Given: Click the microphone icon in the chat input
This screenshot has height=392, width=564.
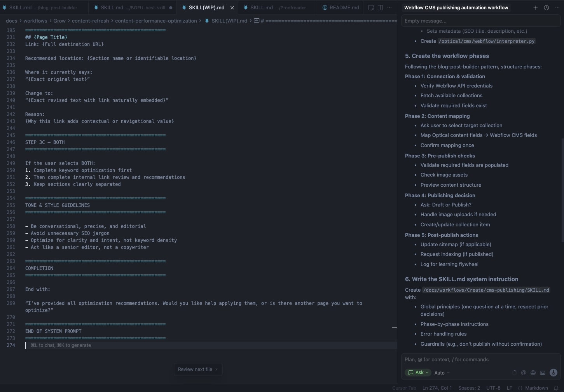Looking at the screenshot, I should (553, 372).
